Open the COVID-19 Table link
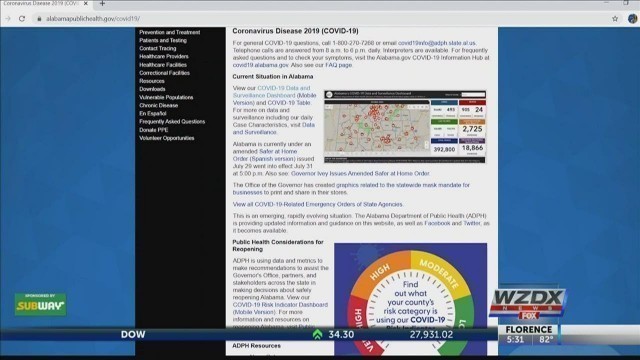Image resolution: width=640 pixels, height=360 pixels. point(289,103)
